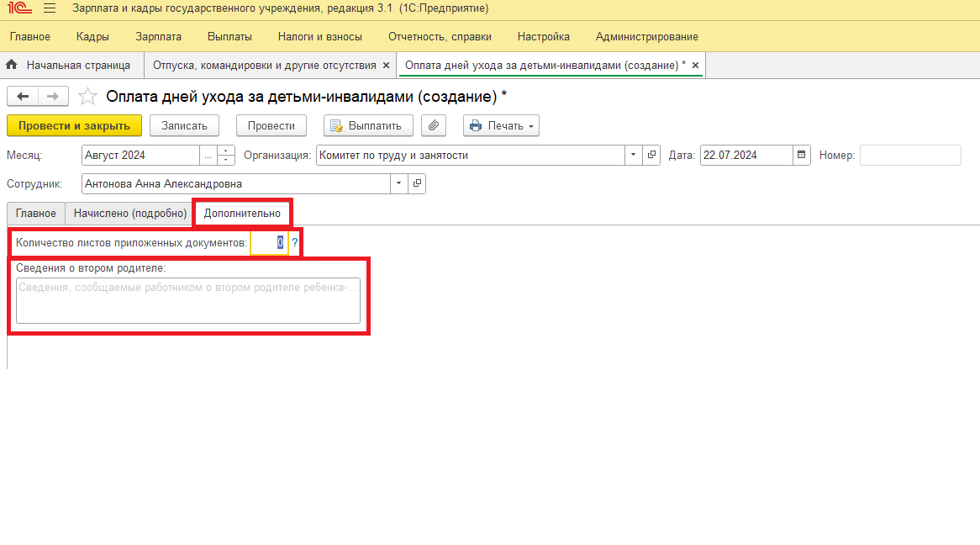Open the Настройка menu
This screenshot has width=980, height=545.
pyautogui.click(x=543, y=36)
